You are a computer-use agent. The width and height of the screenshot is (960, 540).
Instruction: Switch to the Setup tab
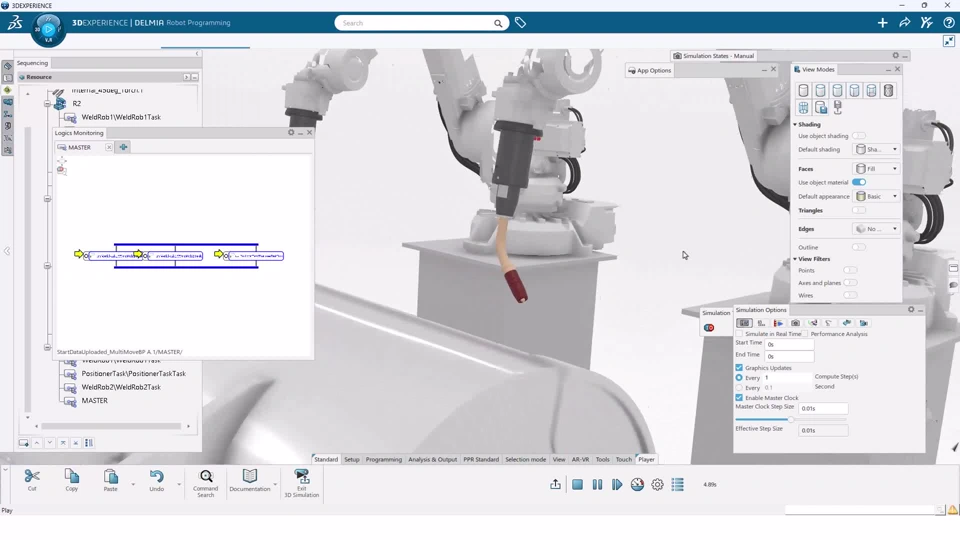[351, 459]
